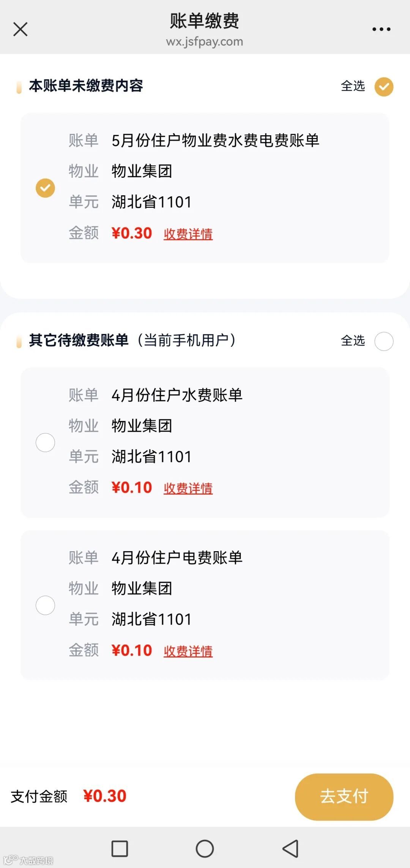Check select-all for other pending bills
This screenshot has height=868, width=410.
point(384,341)
